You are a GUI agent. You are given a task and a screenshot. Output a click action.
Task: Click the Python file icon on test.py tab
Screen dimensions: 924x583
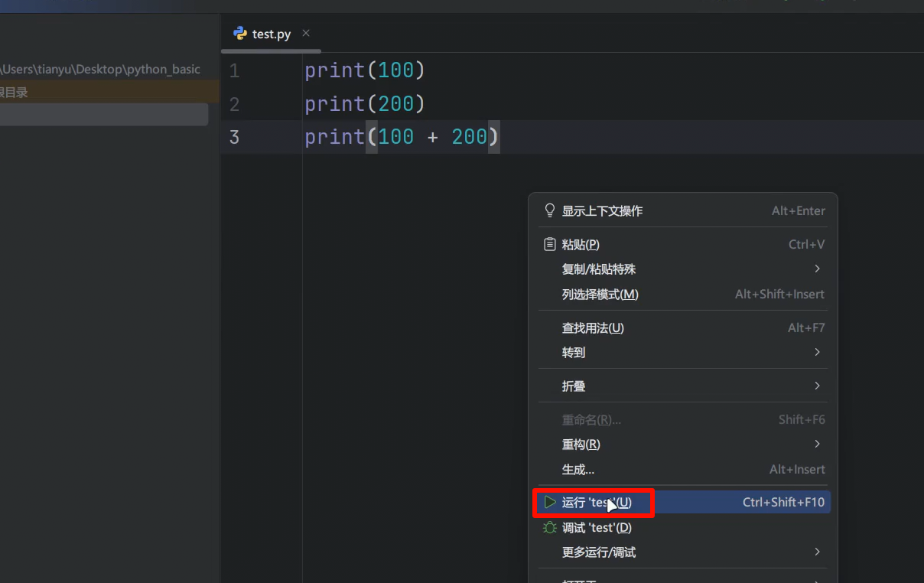pos(240,34)
